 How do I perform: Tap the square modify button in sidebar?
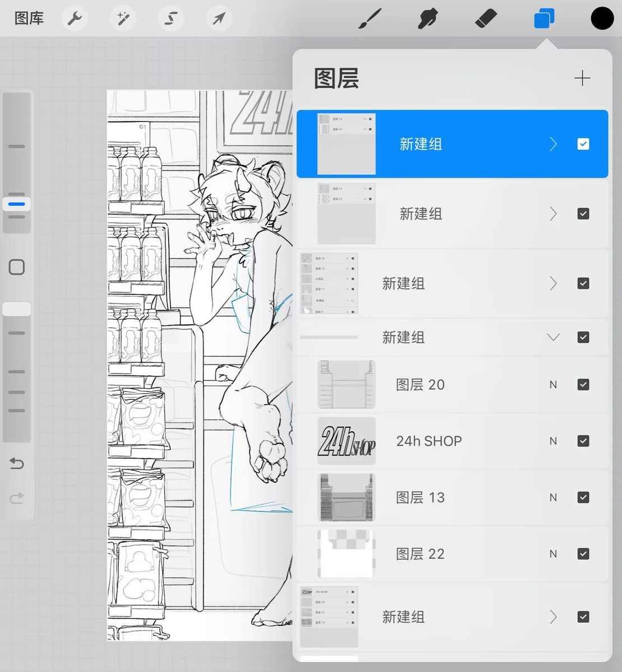tap(17, 267)
